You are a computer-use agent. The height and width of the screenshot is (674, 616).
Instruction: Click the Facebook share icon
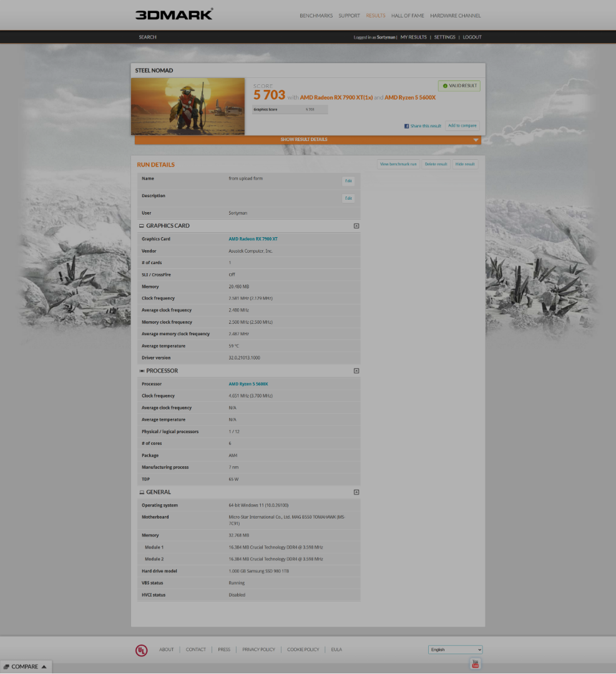coord(406,126)
